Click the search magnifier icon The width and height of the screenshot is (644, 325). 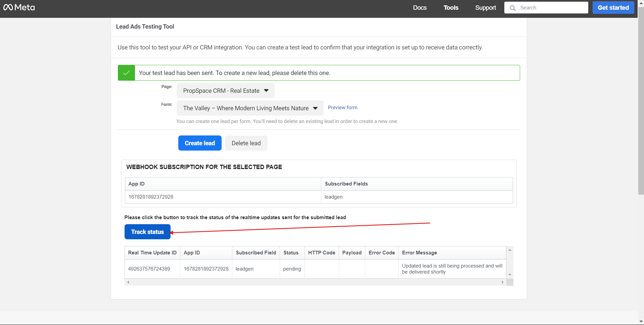click(x=512, y=8)
